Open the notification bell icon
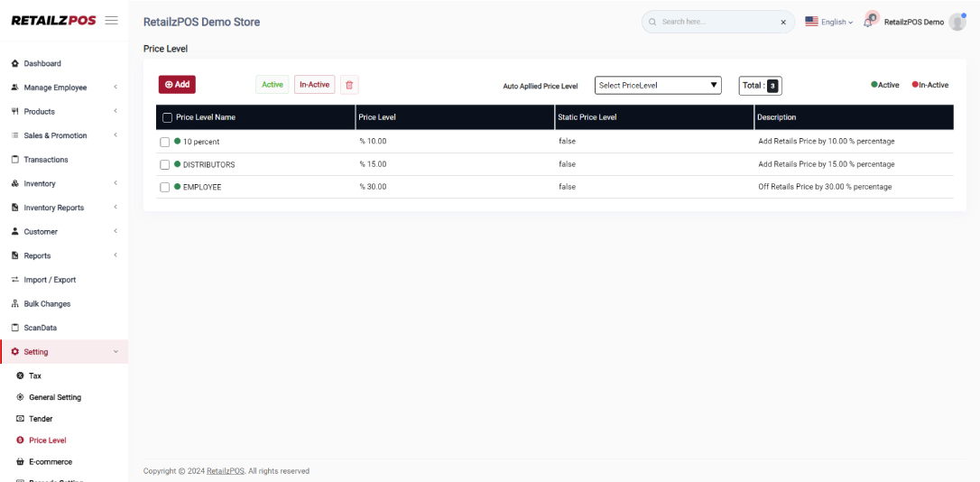Screen dimensions: 980x482 pyautogui.click(x=868, y=22)
